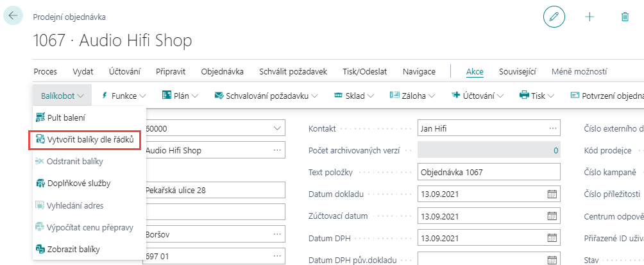Click Méně možností link
Image resolution: width=644 pixels, height=265 pixels.
tap(579, 71)
